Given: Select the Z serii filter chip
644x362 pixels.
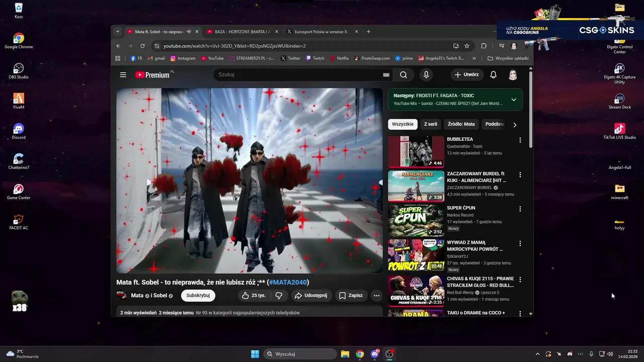Looking at the screenshot, I should click(x=431, y=124).
